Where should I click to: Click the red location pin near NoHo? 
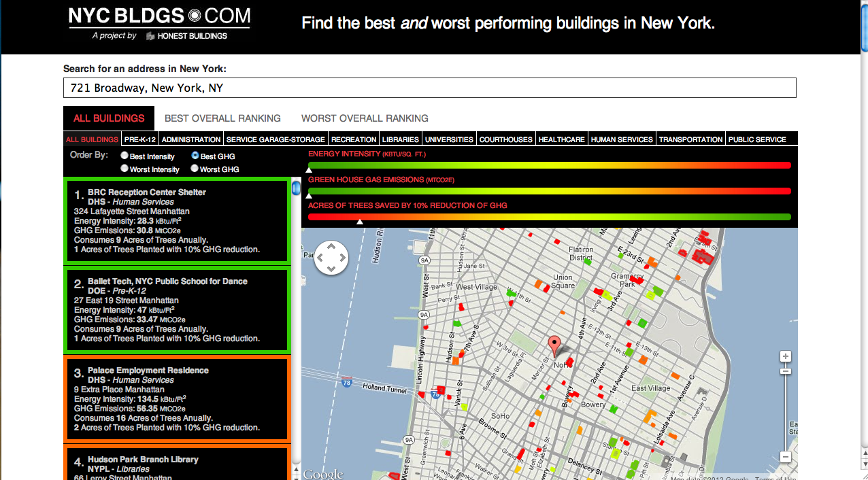pos(554,345)
